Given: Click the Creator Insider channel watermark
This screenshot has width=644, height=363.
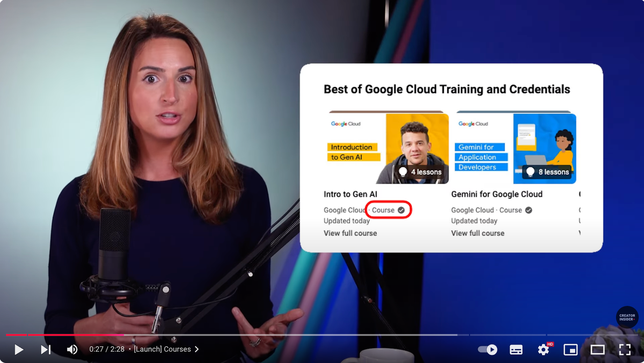Looking at the screenshot, I should pyautogui.click(x=627, y=317).
